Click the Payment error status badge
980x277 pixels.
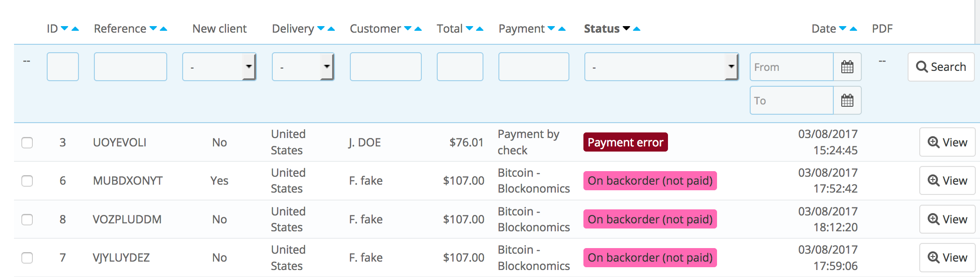(625, 142)
